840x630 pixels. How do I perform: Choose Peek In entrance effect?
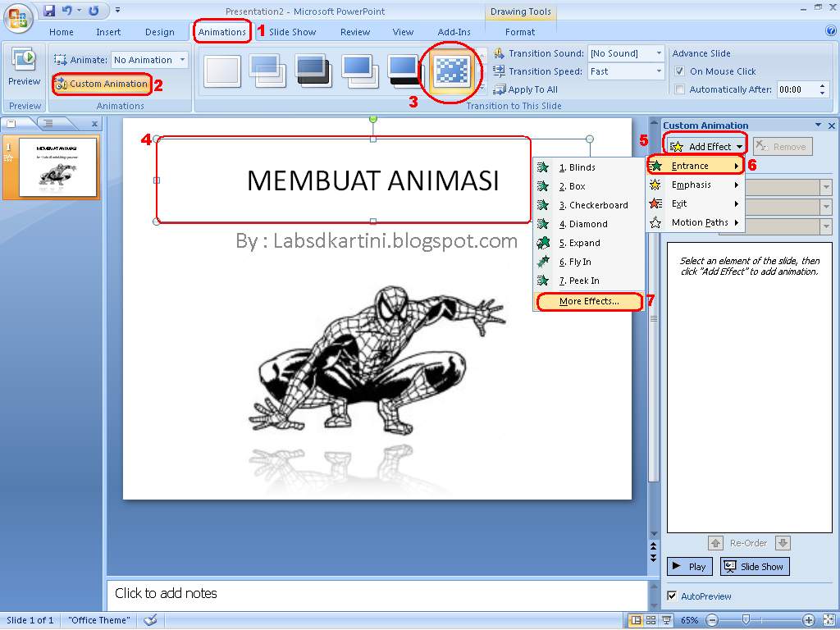[588, 281]
